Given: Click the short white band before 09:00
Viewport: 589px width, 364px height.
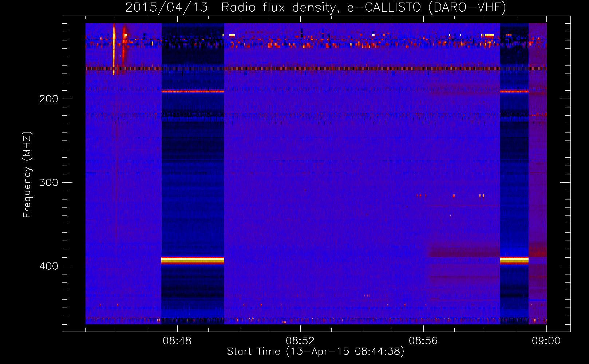Looking at the screenshot, I should pyautogui.click(x=514, y=260).
